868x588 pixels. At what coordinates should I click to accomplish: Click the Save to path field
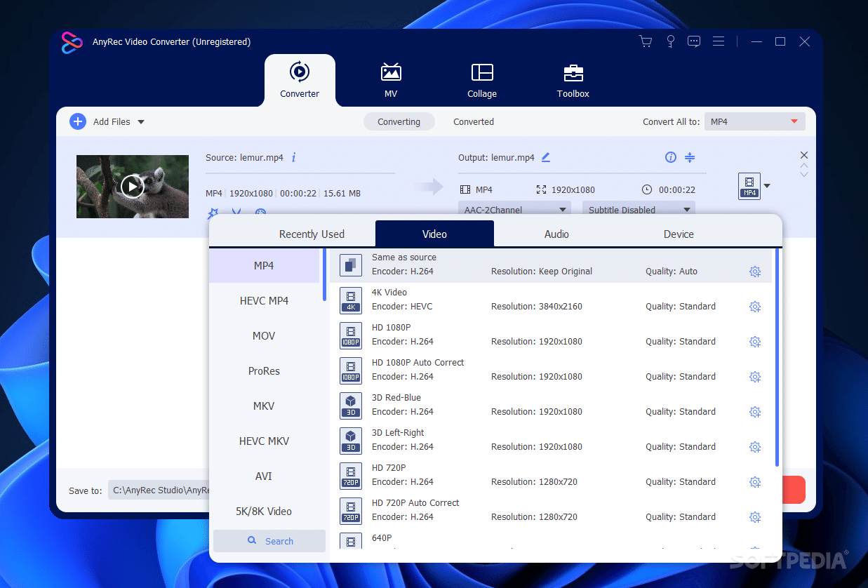point(161,490)
